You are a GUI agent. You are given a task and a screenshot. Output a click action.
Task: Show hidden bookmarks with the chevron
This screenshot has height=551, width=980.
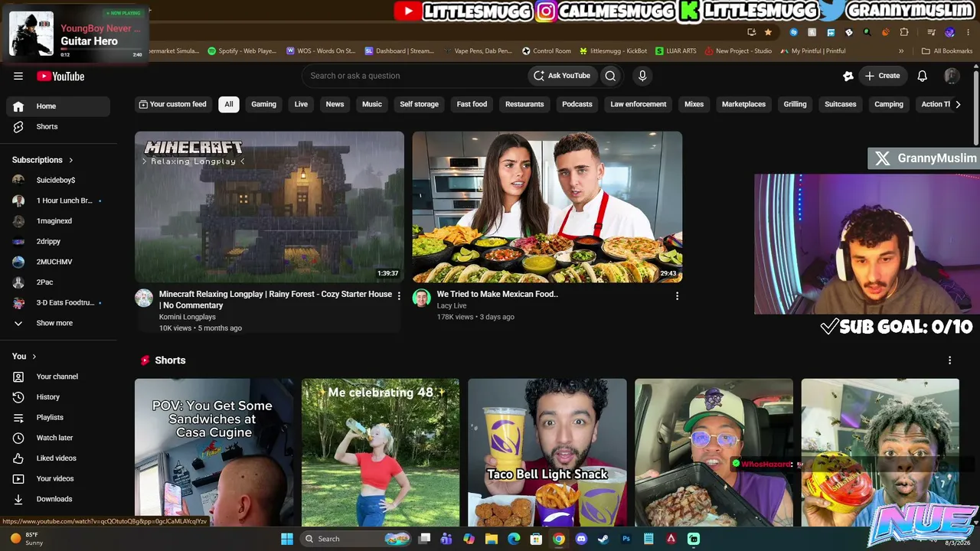(901, 51)
